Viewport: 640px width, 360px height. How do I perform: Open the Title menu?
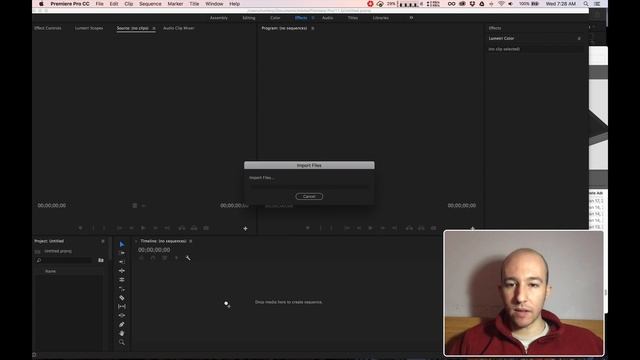coord(194,4)
